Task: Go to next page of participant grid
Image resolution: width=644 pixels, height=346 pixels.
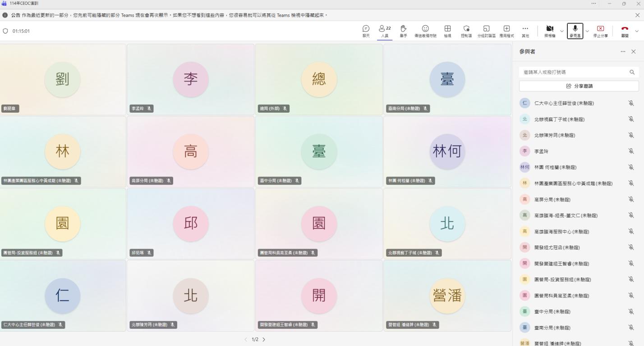Action: pyautogui.click(x=264, y=339)
